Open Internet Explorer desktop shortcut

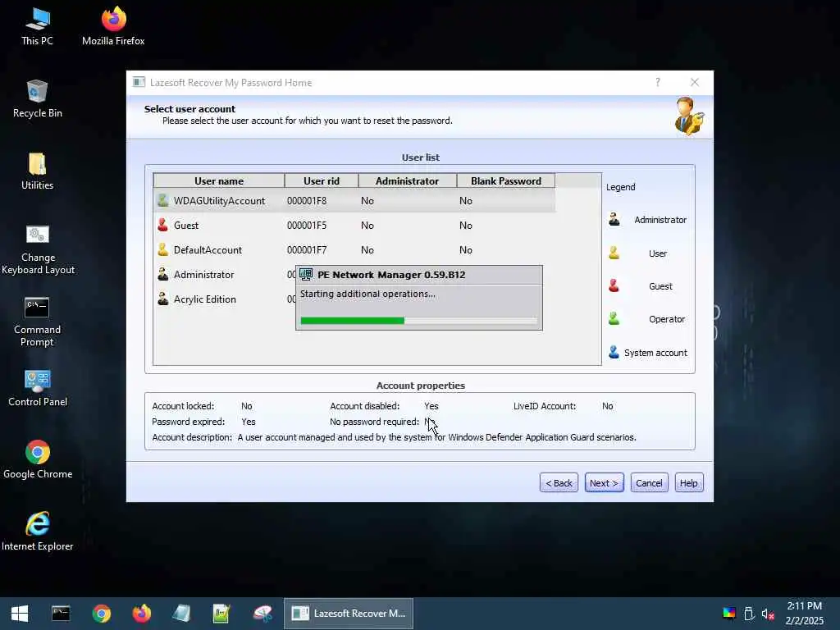tap(38, 532)
